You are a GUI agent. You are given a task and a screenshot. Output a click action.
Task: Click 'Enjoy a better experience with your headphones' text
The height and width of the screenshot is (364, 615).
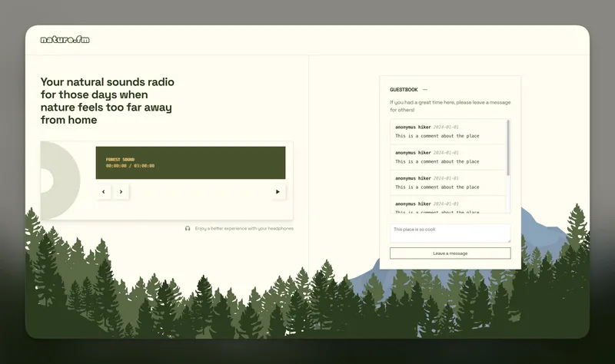(x=244, y=228)
